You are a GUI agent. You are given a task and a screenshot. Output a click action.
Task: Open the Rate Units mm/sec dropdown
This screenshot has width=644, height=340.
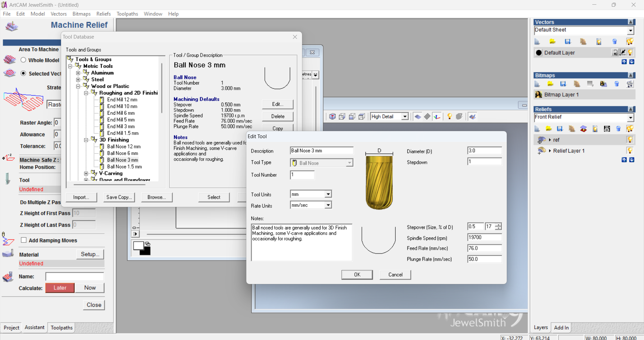pos(328,205)
